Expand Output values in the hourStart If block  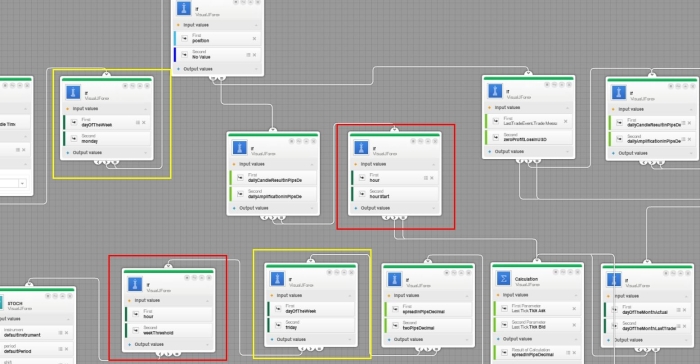tap(433, 208)
